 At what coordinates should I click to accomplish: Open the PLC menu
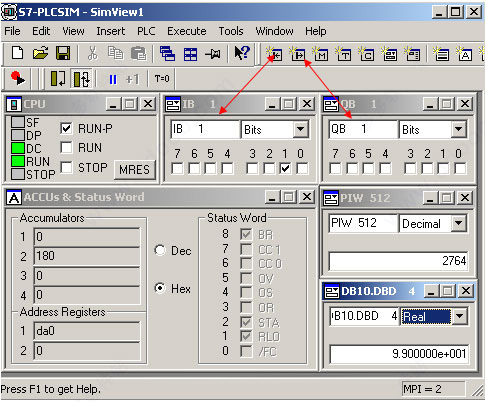point(146,31)
